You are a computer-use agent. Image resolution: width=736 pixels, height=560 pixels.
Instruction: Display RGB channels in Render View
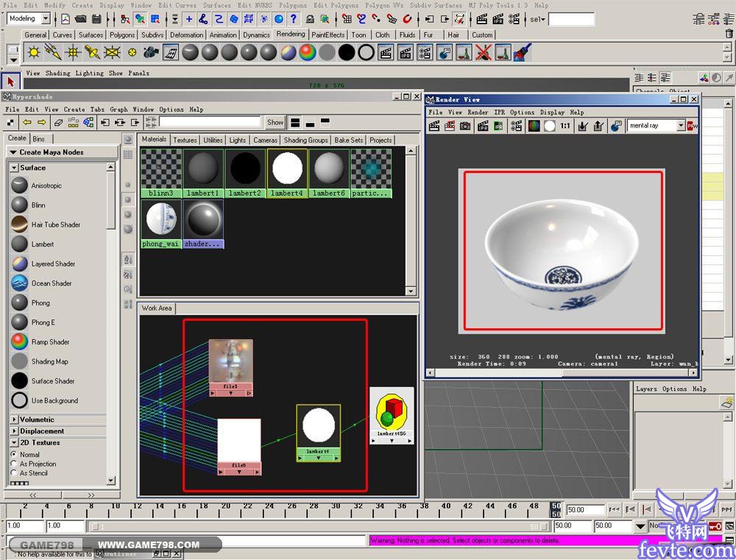point(534,126)
